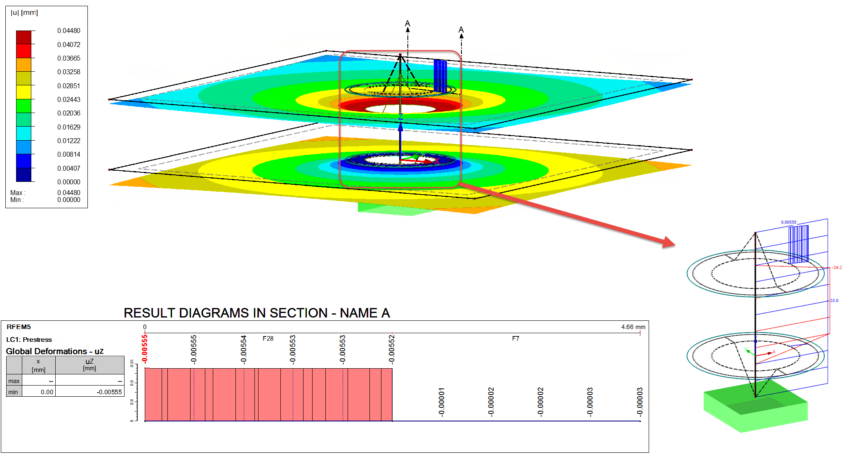Image resolution: width=868 pixels, height=454 pixels.
Task: Pick the dark blue bottom legend swatch
Action: pyautogui.click(x=24, y=174)
